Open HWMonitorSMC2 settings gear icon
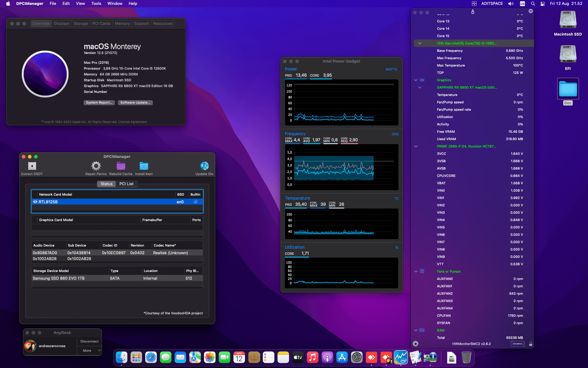This screenshot has width=588, height=368. (416, 344)
